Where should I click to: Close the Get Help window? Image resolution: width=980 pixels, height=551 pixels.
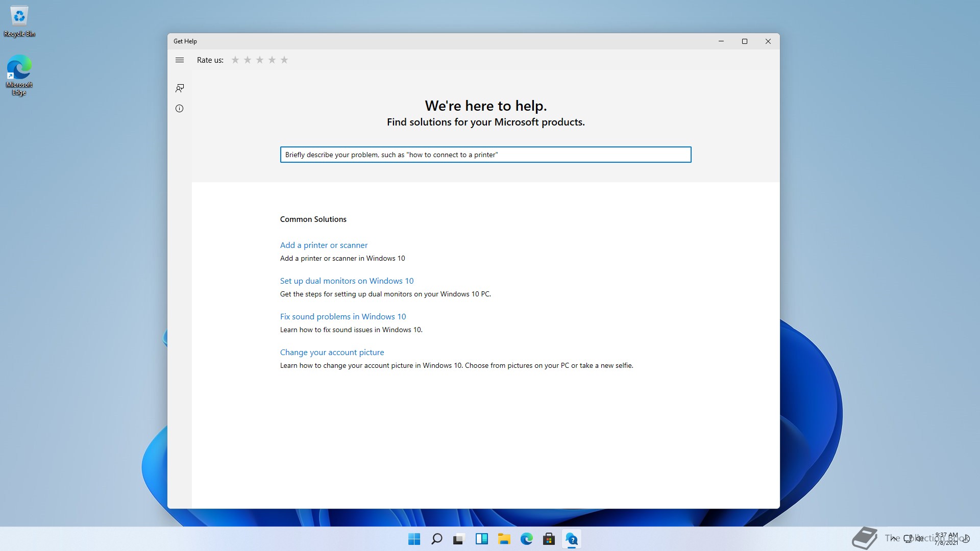[x=768, y=41]
